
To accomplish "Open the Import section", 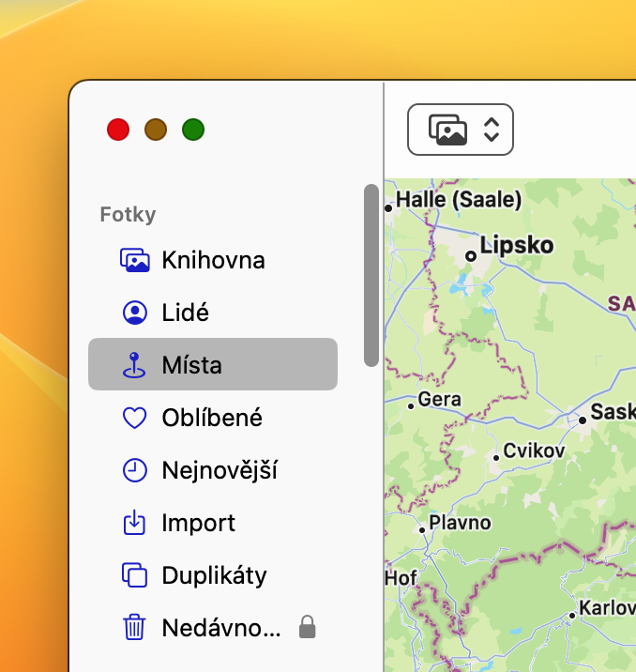I will tap(213, 523).
